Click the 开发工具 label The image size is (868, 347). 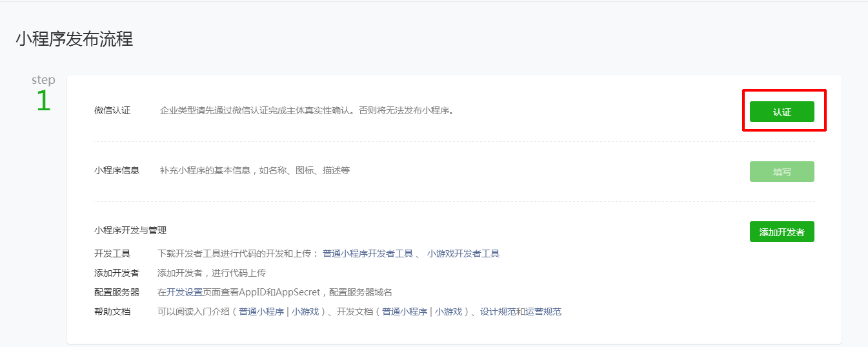pos(112,253)
